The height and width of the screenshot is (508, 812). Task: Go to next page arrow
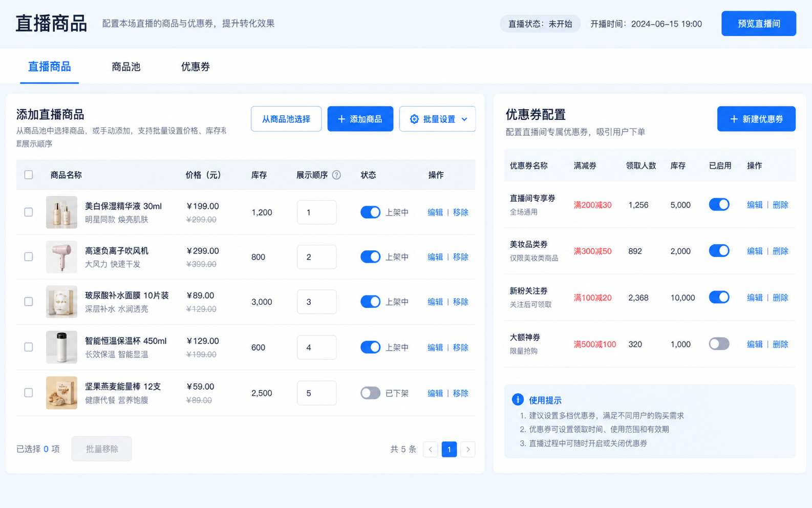click(x=468, y=450)
